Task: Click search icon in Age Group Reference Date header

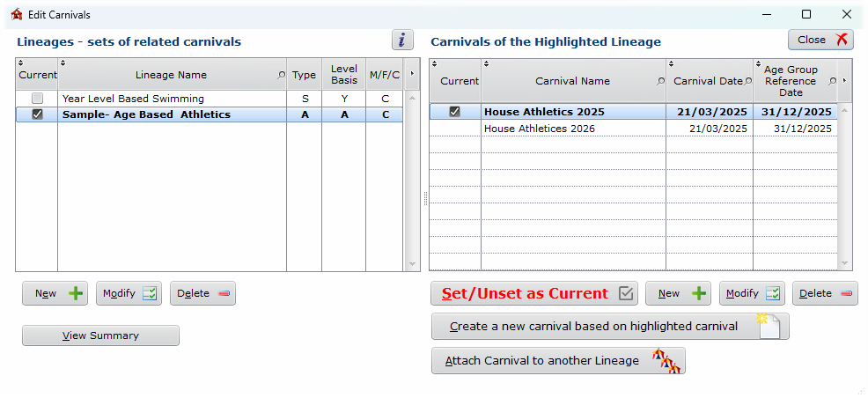Action: (833, 81)
